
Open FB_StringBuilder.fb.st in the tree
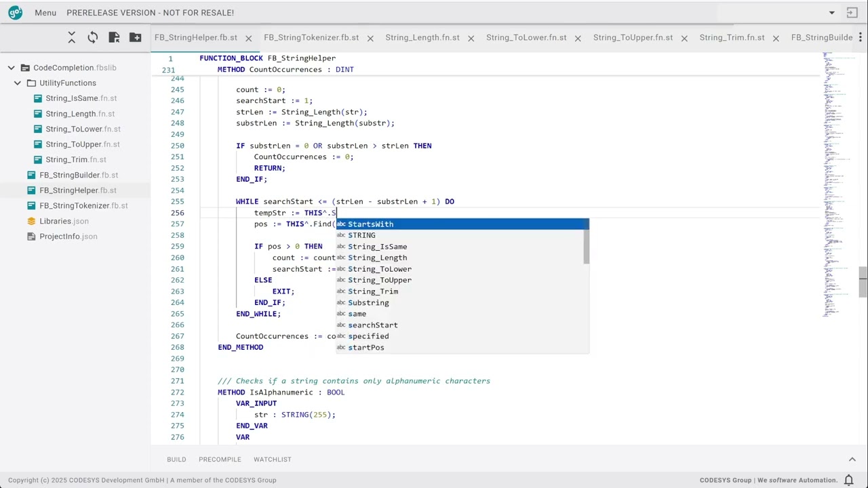tap(79, 175)
